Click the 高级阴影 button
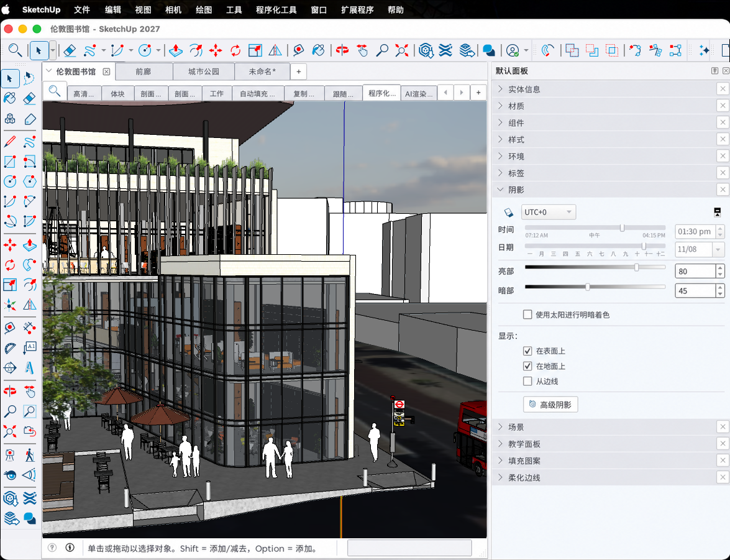This screenshot has height=560, width=730. [x=550, y=405]
